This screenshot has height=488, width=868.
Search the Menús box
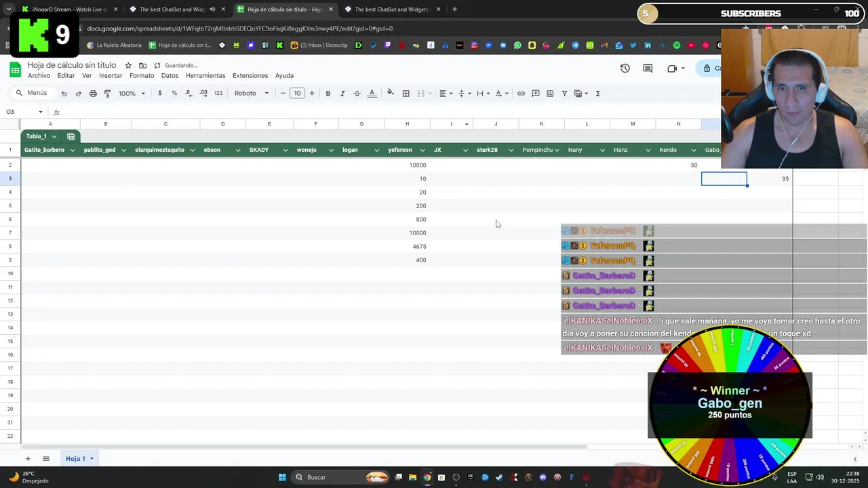(32, 94)
